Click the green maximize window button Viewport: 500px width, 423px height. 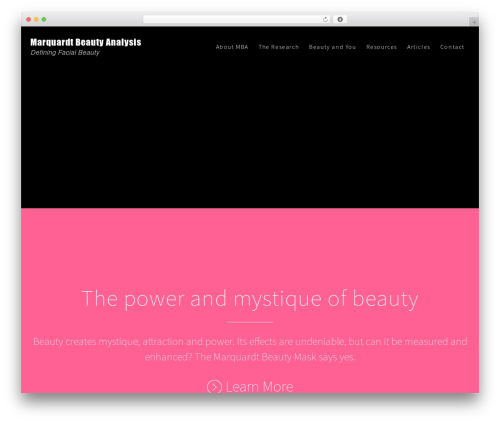click(x=44, y=19)
